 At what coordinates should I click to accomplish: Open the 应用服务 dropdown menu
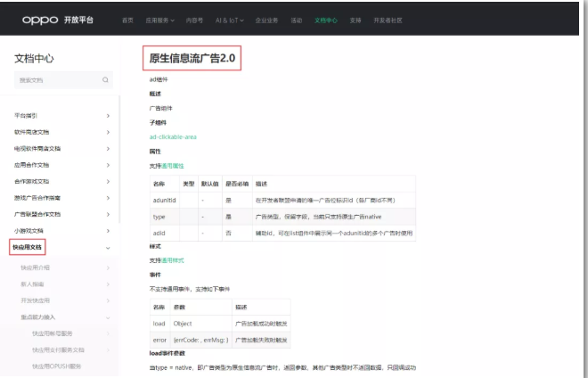point(159,21)
